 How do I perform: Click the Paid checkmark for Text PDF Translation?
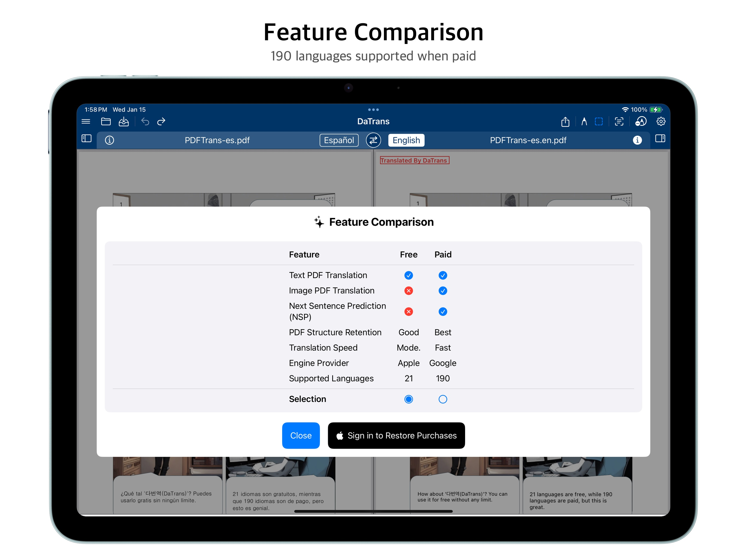442,275
